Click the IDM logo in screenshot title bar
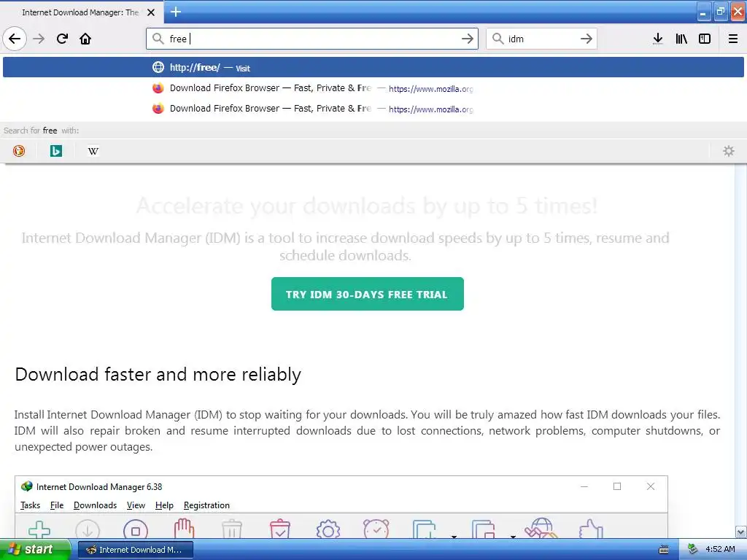Viewport: 747px width, 560px height. point(27,486)
